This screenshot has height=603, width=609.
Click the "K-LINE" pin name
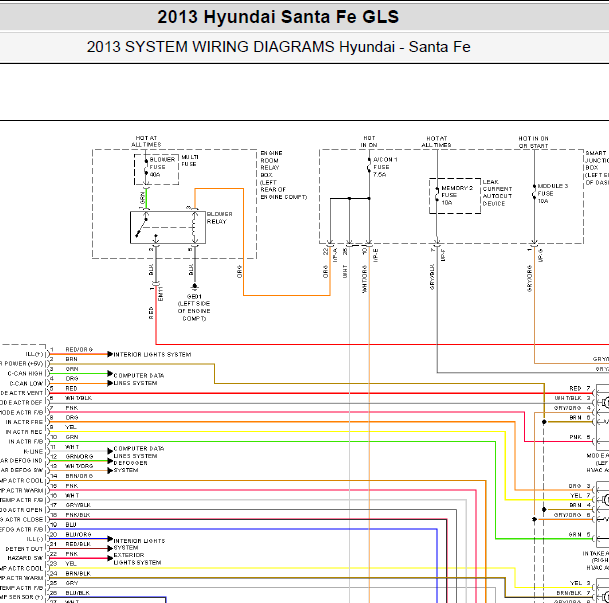(33, 452)
